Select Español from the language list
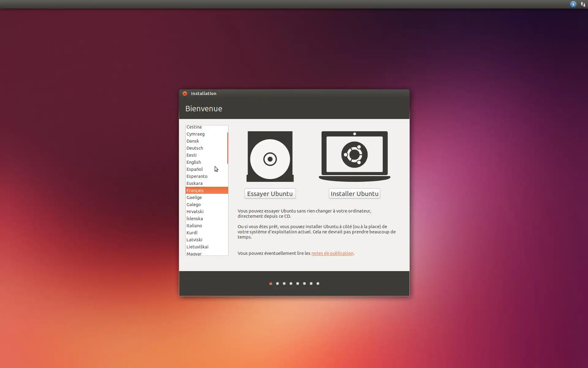Viewport: 588px width, 368px height. [194, 169]
